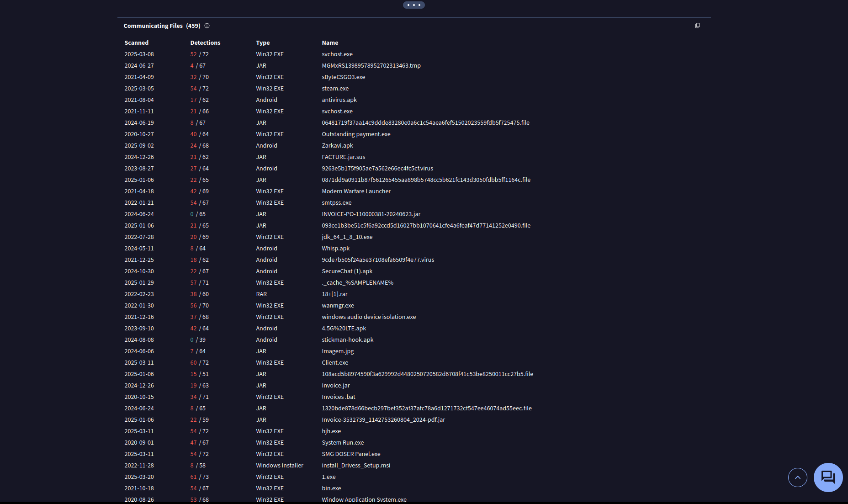Click the wanmgr.exe file name

338,306
